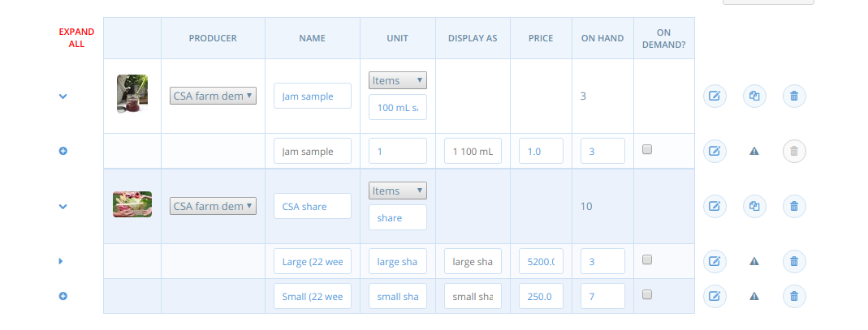The height and width of the screenshot is (330, 868).
Task: Click the Jam sample product name field
Action: point(313,96)
